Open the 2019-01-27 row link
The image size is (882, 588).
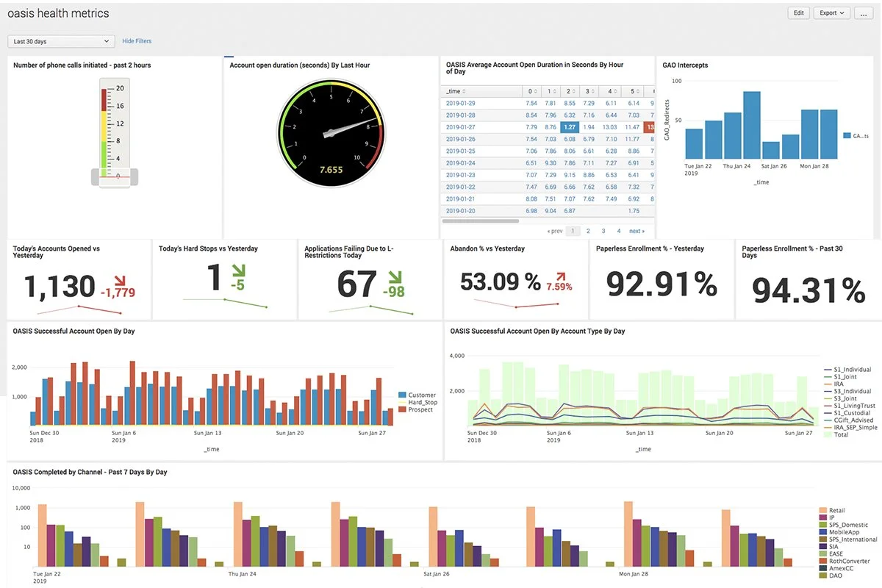point(461,127)
